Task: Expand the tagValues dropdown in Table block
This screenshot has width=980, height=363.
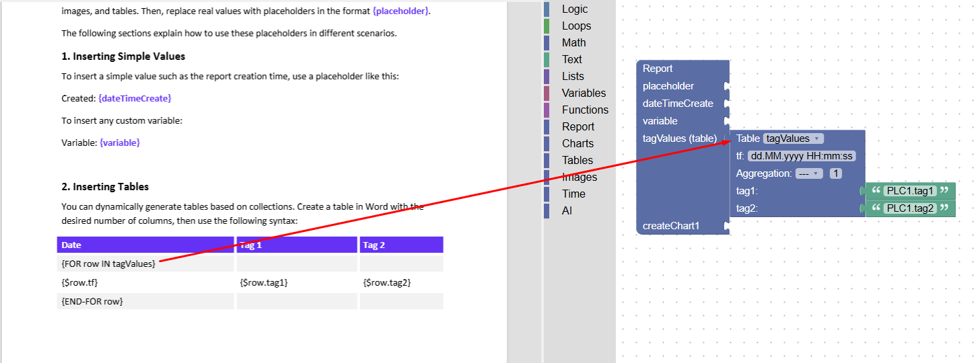Action: pyautogui.click(x=793, y=138)
